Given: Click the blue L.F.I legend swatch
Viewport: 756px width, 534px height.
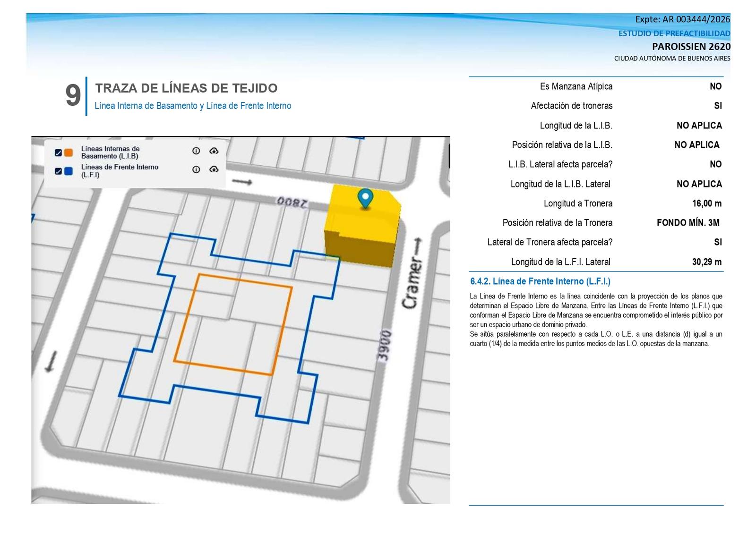Looking at the screenshot, I should pos(69,171).
